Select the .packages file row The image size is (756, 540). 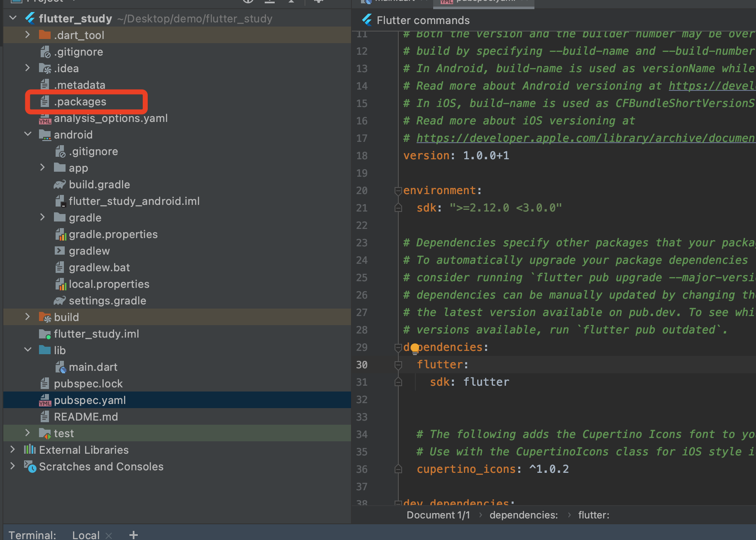(177, 102)
